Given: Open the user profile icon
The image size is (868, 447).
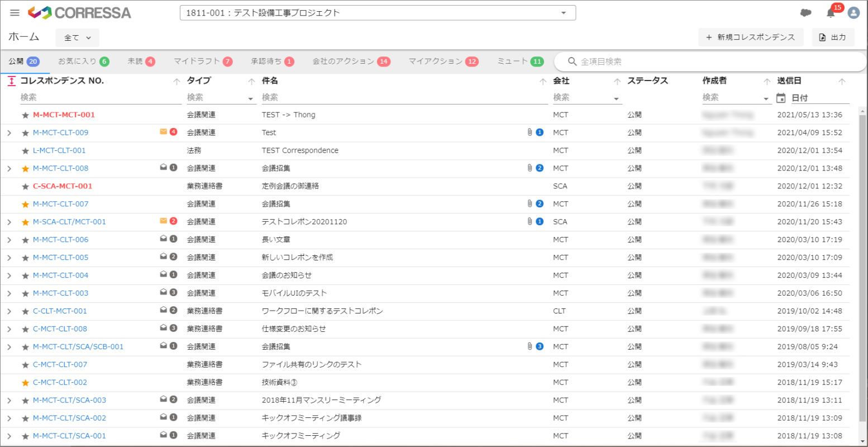Looking at the screenshot, I should click(x=853, y=13).
